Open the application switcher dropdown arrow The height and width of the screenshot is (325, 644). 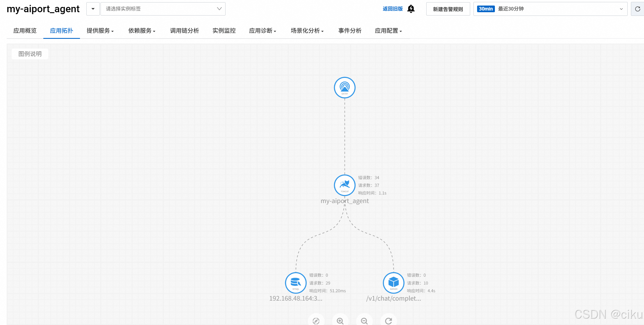pyautogui.click(x=93, y=9)
